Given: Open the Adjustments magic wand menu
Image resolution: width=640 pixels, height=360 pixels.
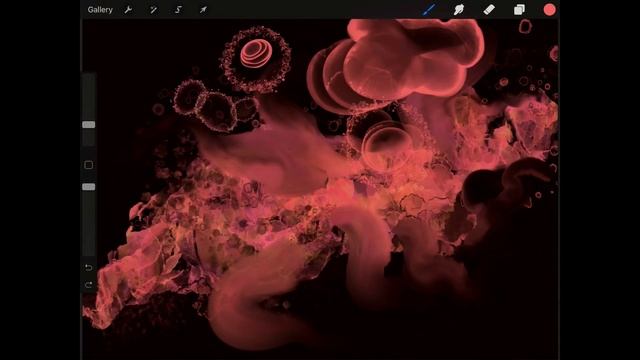Looking at the screenshot, I should click(x=153, y=10).
